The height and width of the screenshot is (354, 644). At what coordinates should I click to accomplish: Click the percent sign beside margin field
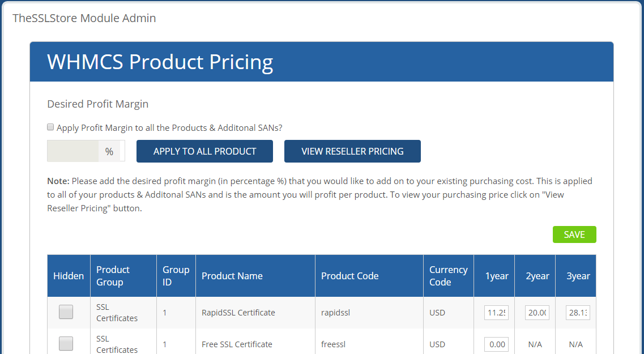(x=109, y=152)
